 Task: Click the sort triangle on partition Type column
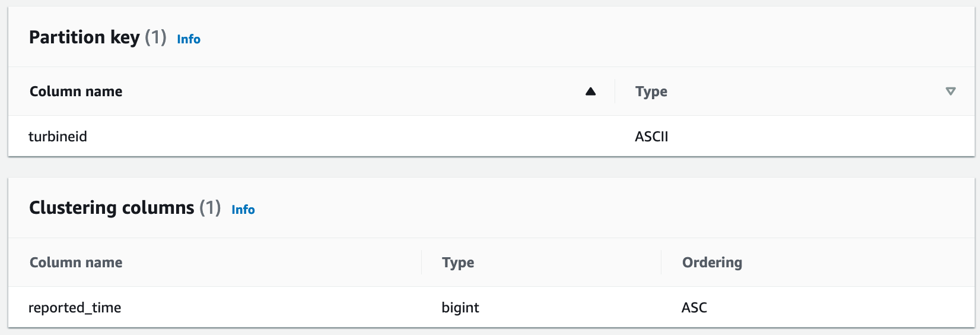pos(950,91)
